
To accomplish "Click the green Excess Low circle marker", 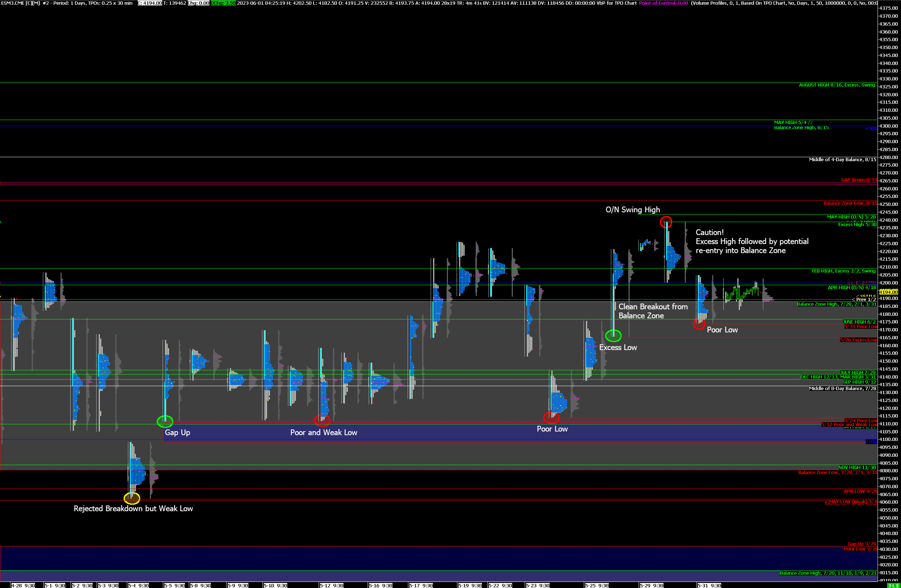I will [x=613, y=335].
